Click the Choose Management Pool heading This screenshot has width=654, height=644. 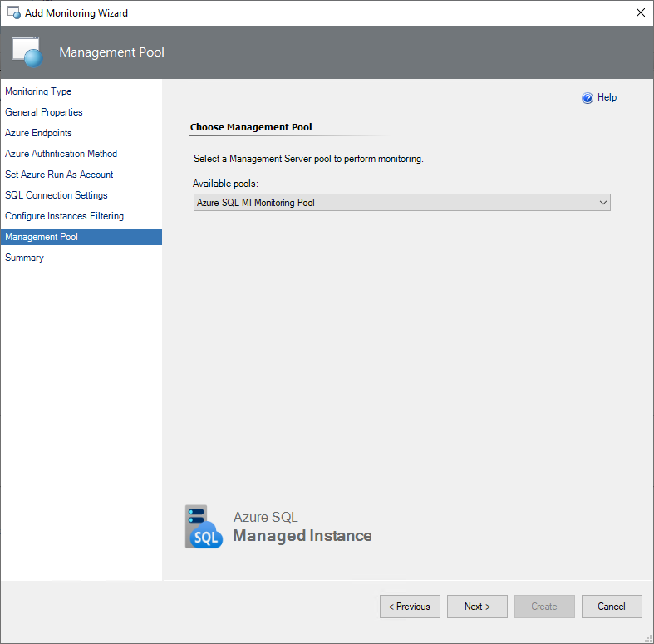tap(251, 127)
